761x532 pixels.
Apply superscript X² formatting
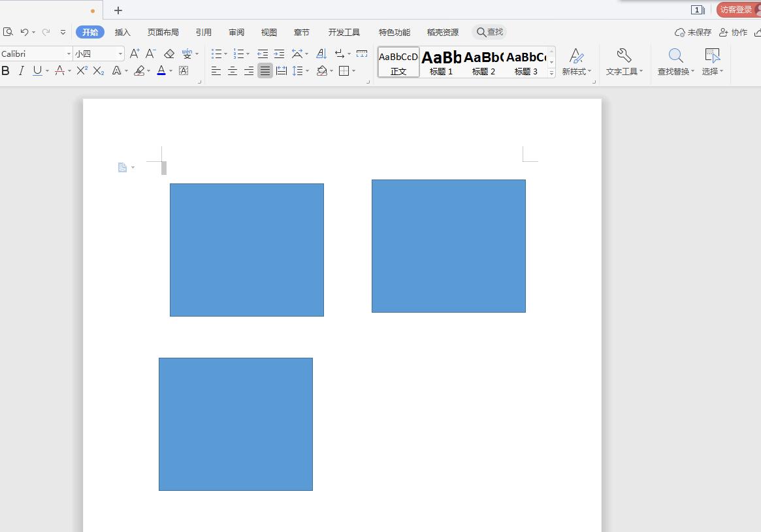82,70
